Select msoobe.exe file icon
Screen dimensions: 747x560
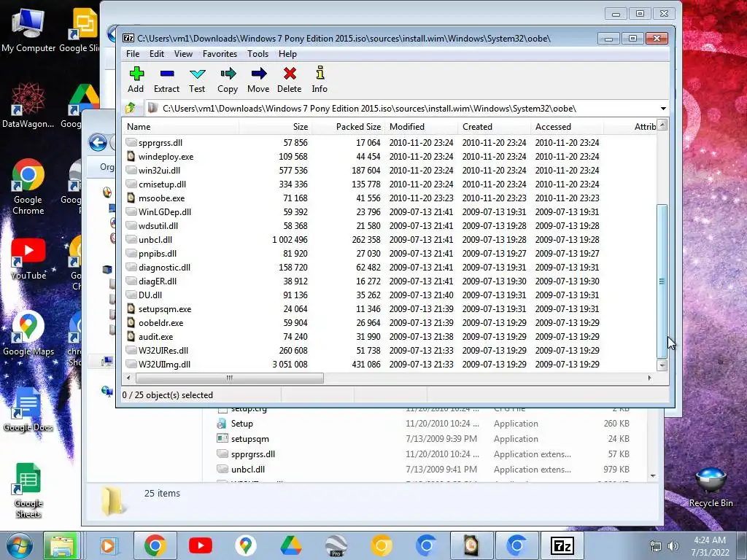(131, 198)
